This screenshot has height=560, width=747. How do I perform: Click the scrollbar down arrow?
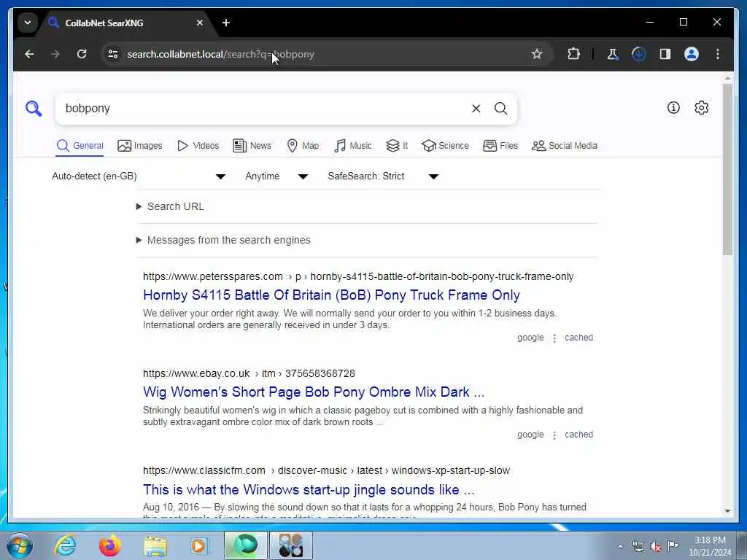point(727,511)
